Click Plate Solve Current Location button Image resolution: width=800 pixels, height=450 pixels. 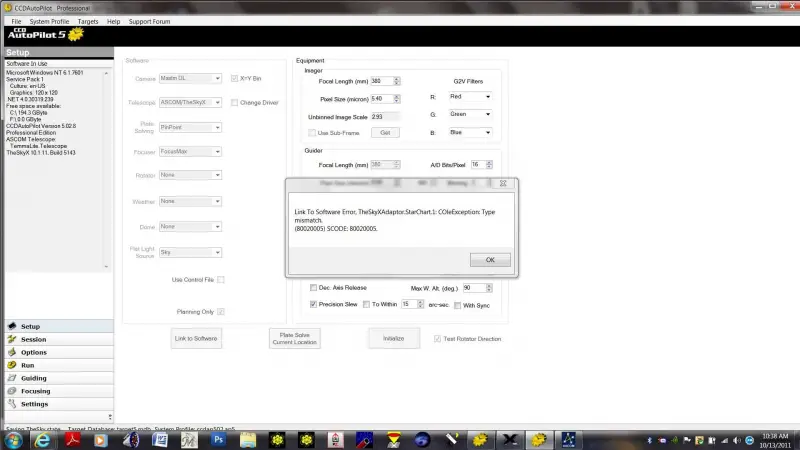click(x=294, y=338)
